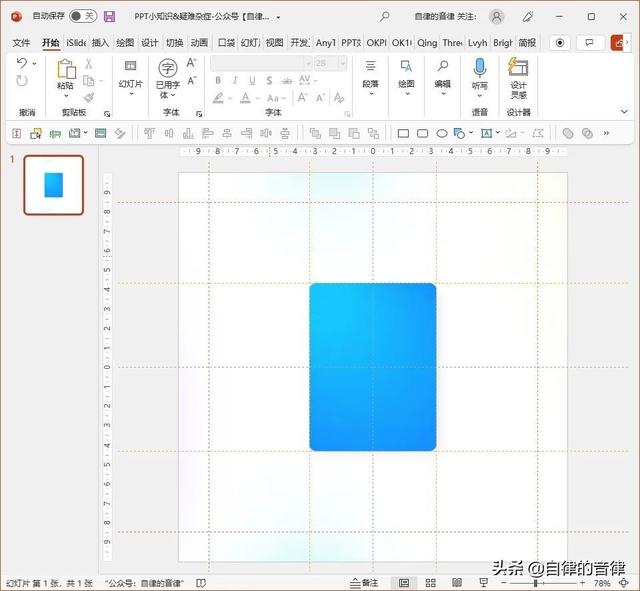
Task: Switch to Slide Sorter view
Action: tap(430, 583)
